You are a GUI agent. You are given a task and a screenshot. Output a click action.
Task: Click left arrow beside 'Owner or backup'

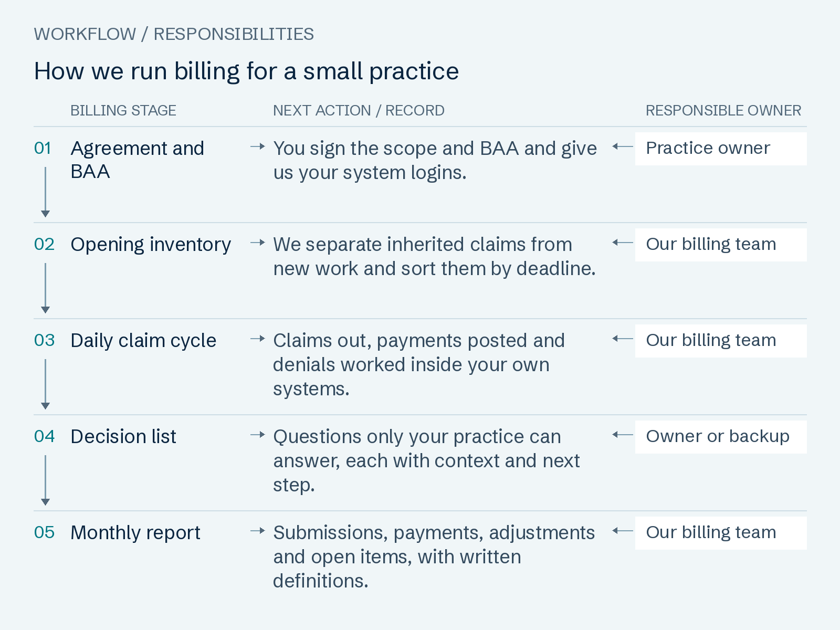pyautogui.click(x=623, y=435)
